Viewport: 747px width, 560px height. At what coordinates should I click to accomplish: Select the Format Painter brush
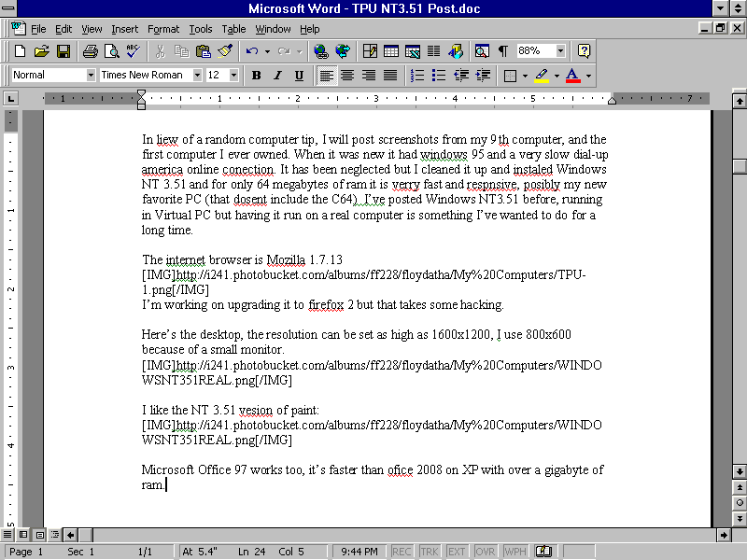tap(225, 51)
